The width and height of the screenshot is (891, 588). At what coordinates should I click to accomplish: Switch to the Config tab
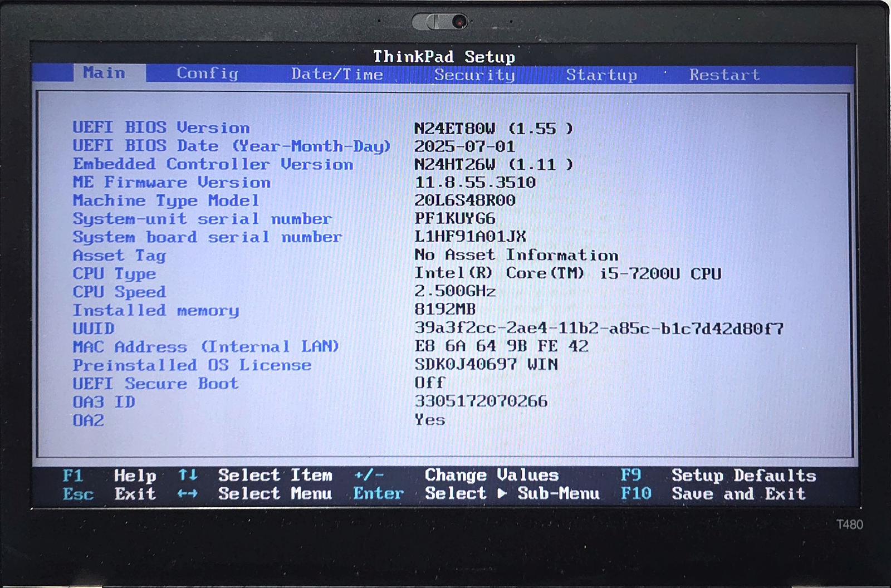(x=207, y=73)
